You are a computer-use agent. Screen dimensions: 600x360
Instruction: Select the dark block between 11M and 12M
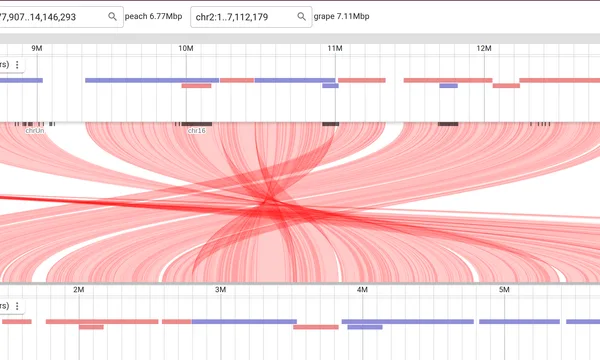coord(448,124)
